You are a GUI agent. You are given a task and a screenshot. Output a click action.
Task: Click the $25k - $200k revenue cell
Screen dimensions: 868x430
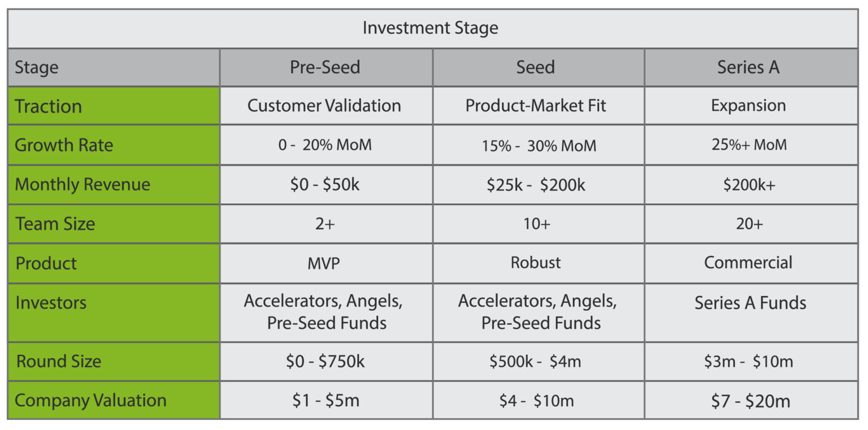tap(536, 185)
